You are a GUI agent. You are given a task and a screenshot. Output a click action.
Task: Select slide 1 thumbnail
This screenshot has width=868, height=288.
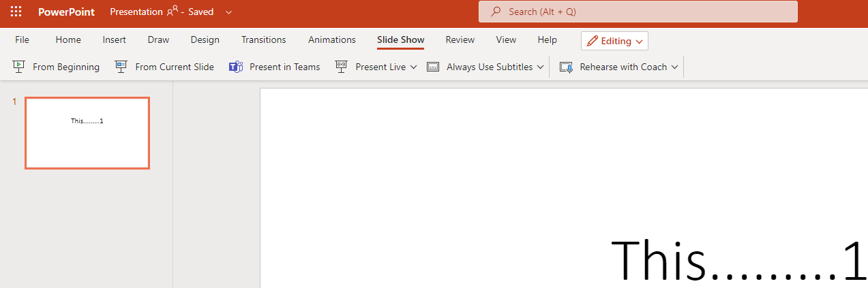point(87,133)
